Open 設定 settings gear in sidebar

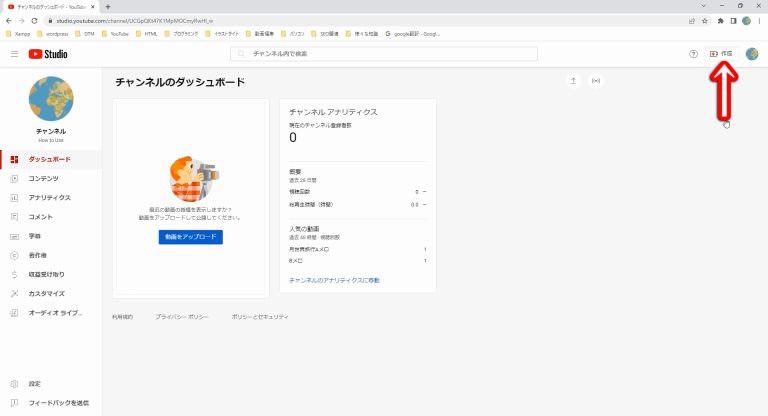pos(34,383)
